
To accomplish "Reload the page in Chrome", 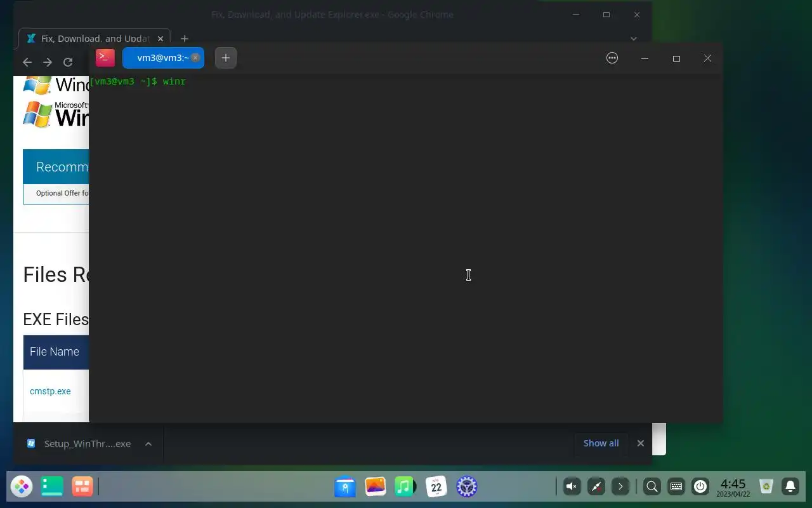I will point(68,62).
